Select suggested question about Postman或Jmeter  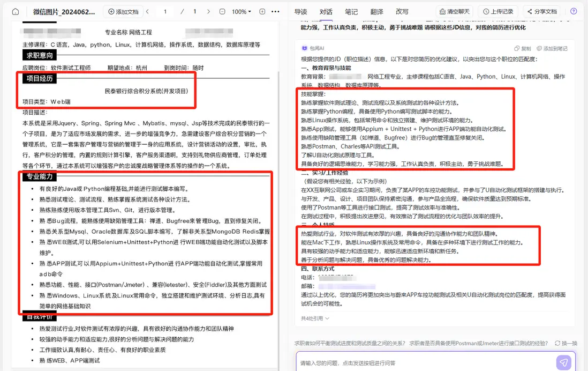479,343
